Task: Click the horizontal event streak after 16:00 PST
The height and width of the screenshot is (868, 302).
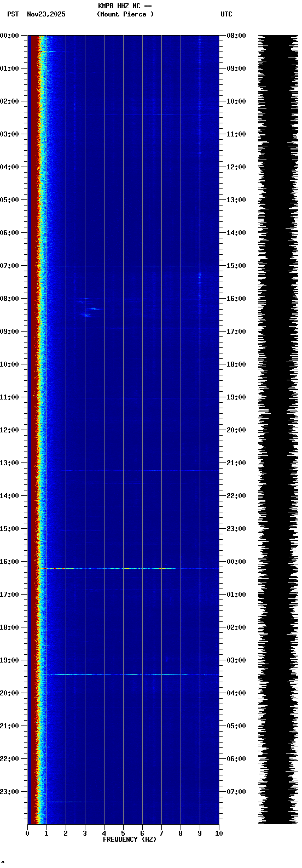Action: (x=111, y=568)
